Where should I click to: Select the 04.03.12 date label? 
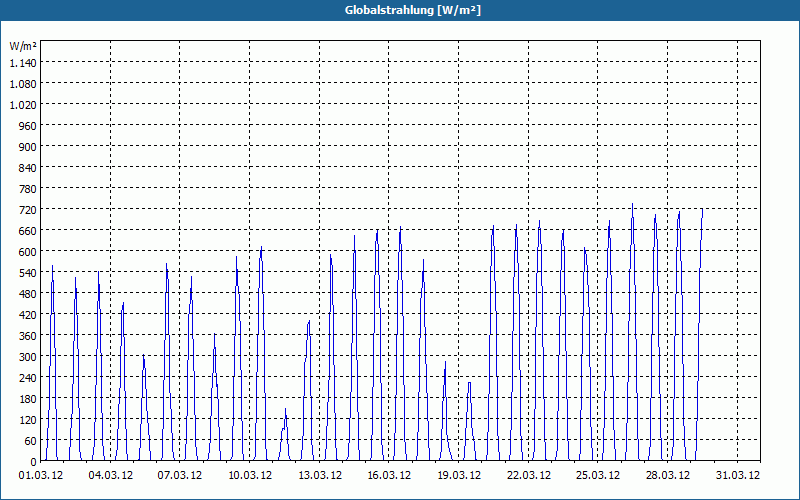(x=111, y=476)
